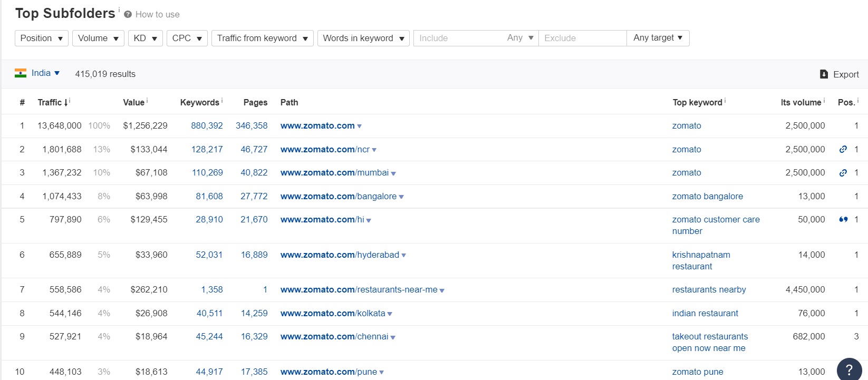Open pages count 40,822 for /mumbai
The width and height of the screenshot is (868, 380).
pos(254,172)
